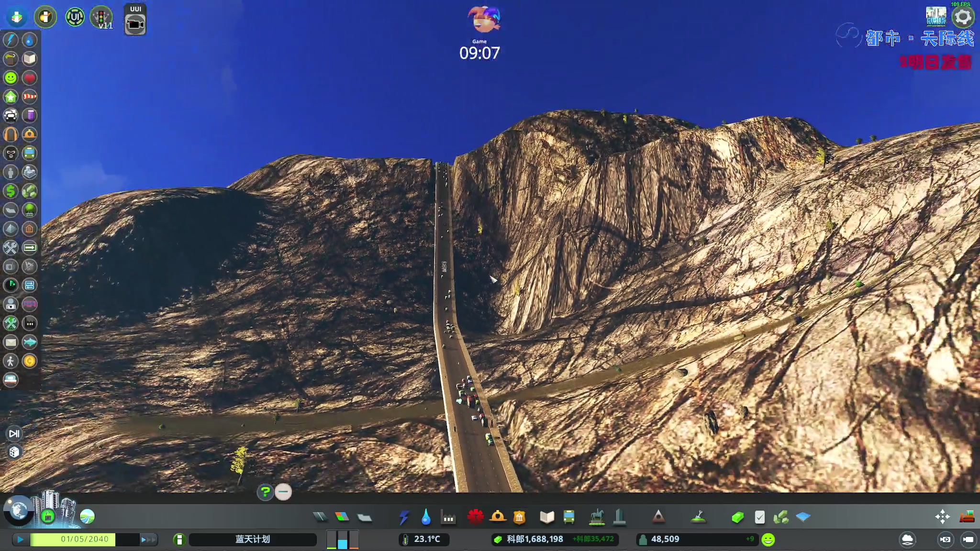Open the Electricity build menu

point(404,517)
